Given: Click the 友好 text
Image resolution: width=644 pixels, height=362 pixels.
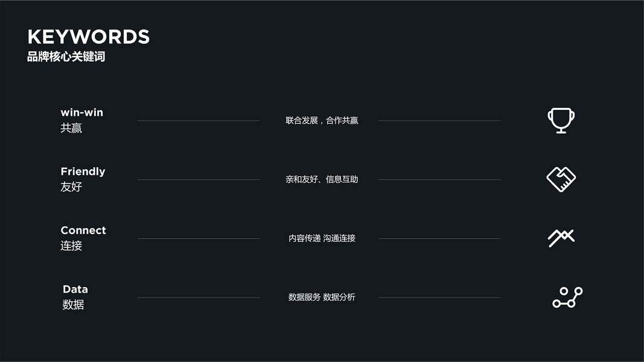Looking at the screenshot, I should coord(71,187).
